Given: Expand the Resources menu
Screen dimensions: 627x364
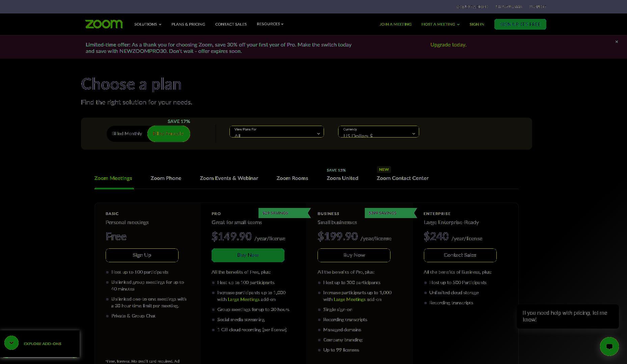Looking at the screenshot, I should click(x=270, y=24).
